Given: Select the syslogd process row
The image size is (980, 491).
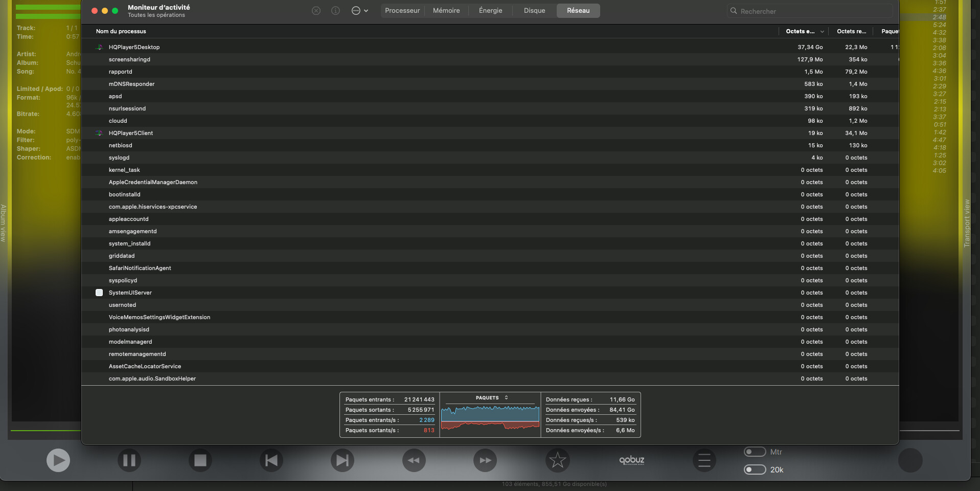Looking at the screenshot, I should pos(490,158).
